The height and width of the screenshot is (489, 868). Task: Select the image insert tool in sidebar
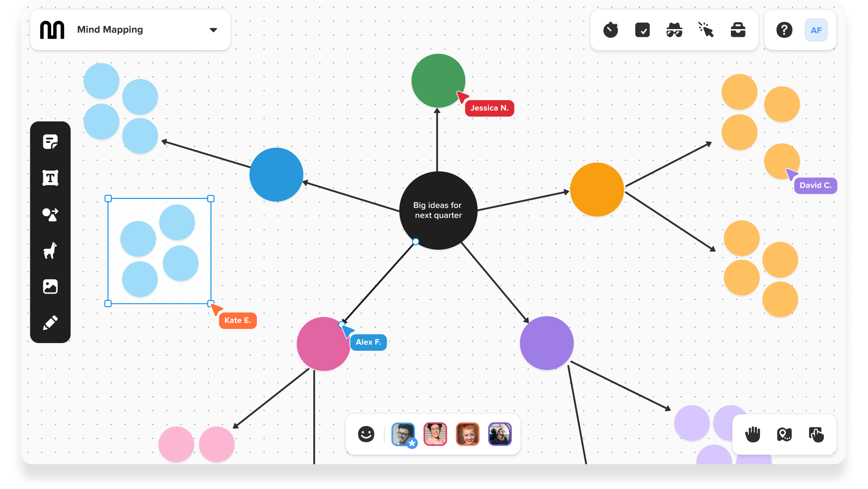(x=49, y=286)
